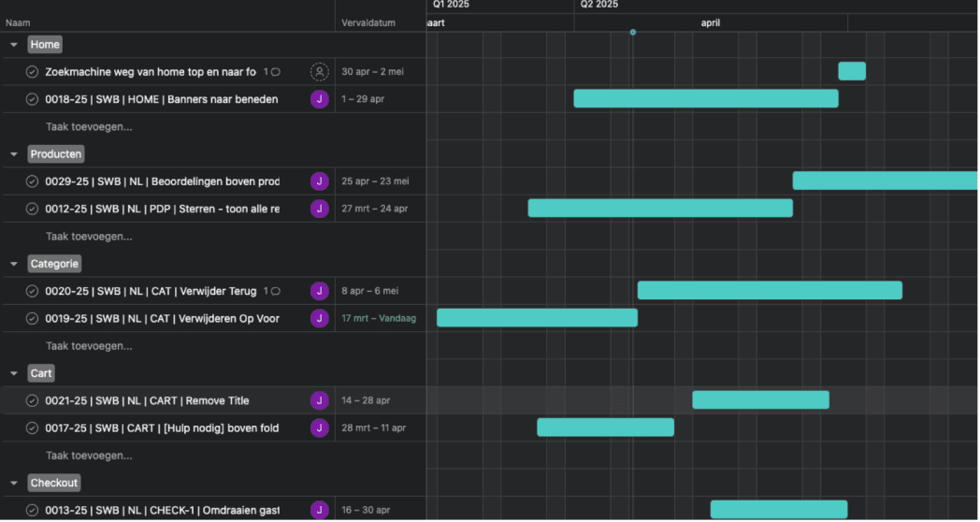980x522 pixels.
Task: Open assignee avatar for 0018-25 HOME Banners task
Action: (x=320, y=99)
